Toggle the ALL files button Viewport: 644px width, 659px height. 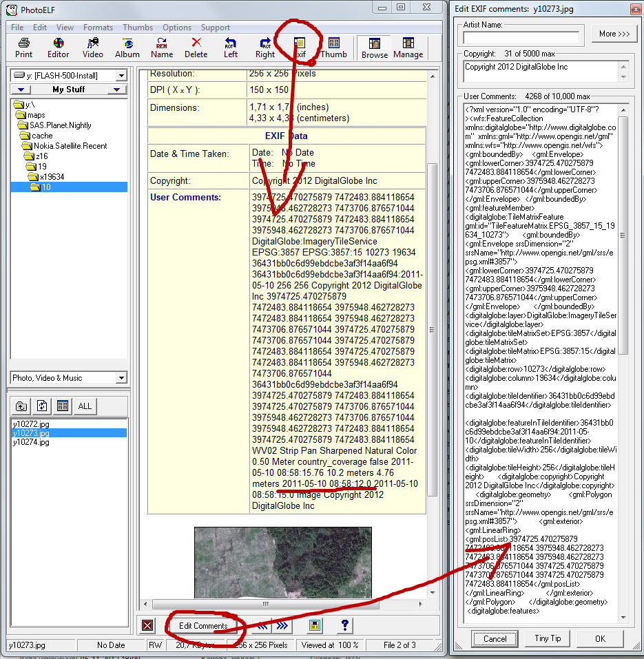tap(85, 406)
